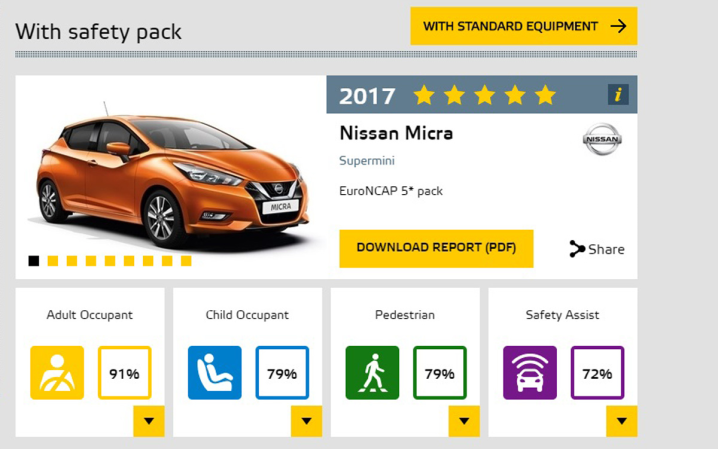Select the first black carousel dot
Image resolution: width=718 pixels, height=449 pixels.
click(34, 261)
